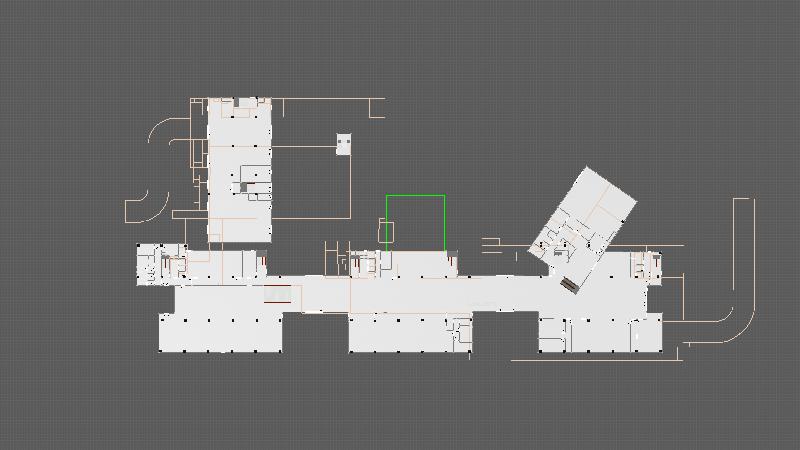
Task: Select the small rectangle overlapping green outline's left edge
Action: (x=386, y=233)
